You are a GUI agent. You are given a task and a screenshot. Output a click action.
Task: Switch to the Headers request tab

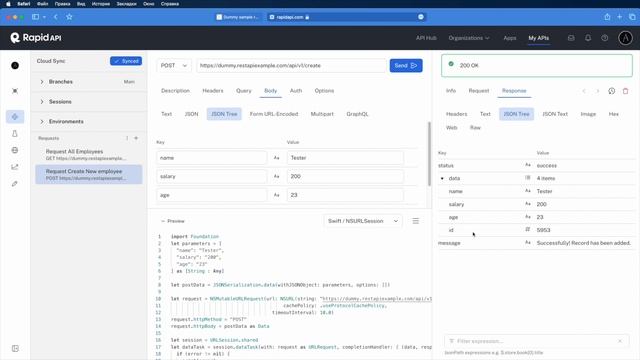(x=213, y=91)
